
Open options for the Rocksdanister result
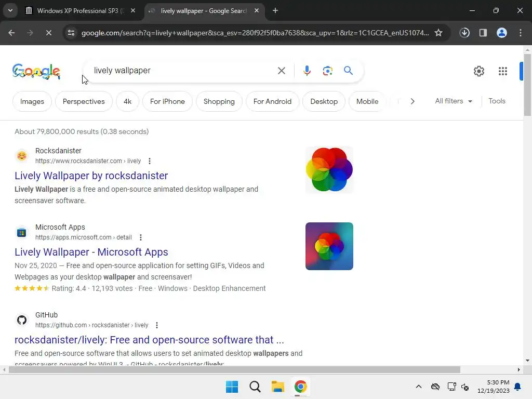(x=149, y=161)
